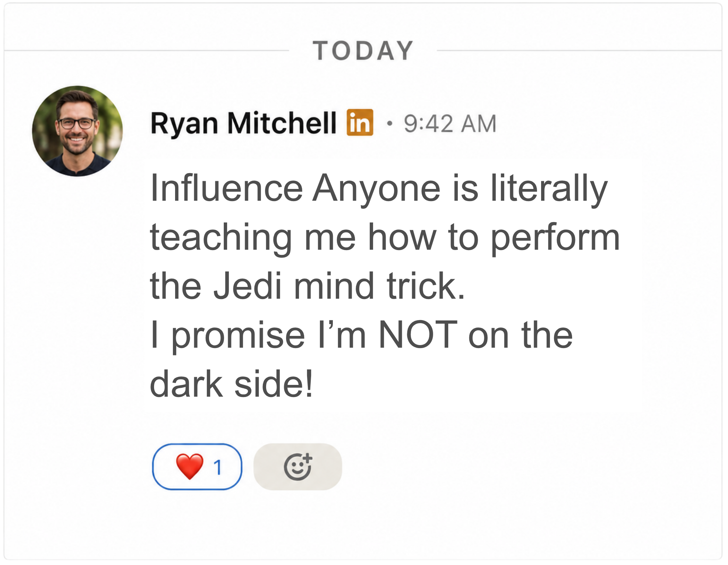
Task: Click the dot separator before the timestamp
Action: coord(389,123)
